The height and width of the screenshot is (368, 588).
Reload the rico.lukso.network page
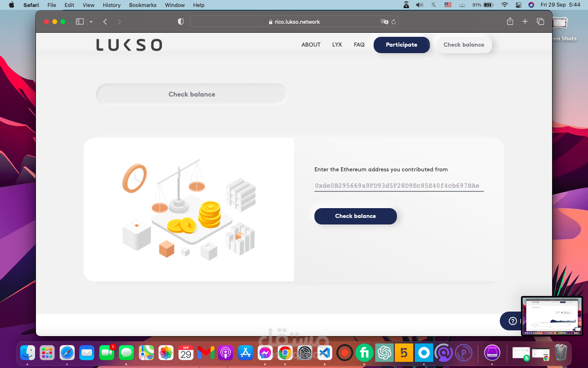[394, 22]
